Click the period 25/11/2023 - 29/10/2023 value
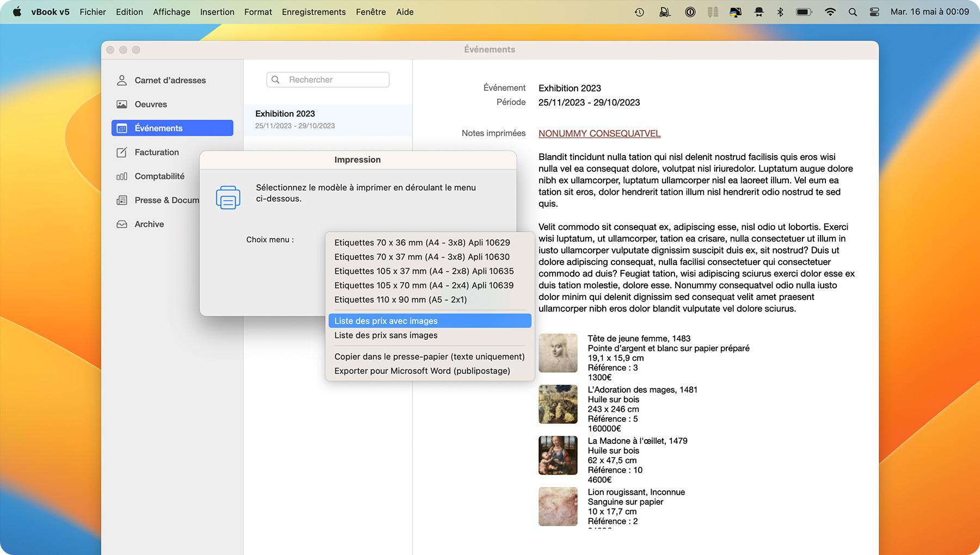Image resolution: width=980 pixels, height=555 pixels. click(589, 102)
